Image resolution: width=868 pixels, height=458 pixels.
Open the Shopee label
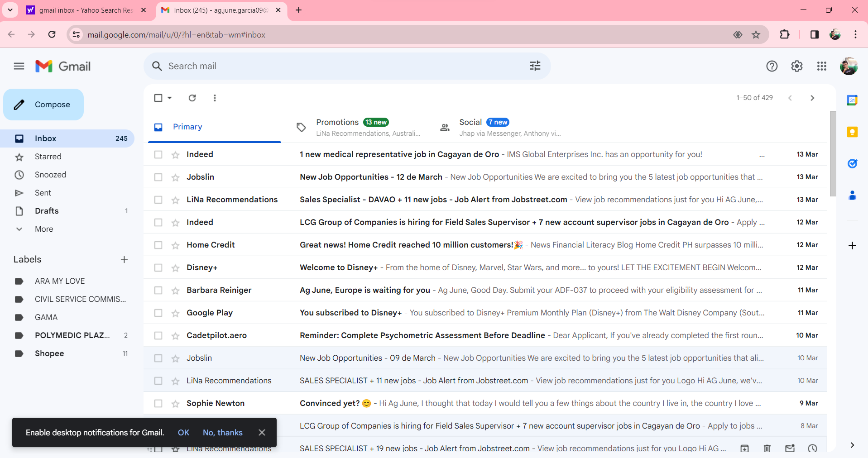point(67,353)
